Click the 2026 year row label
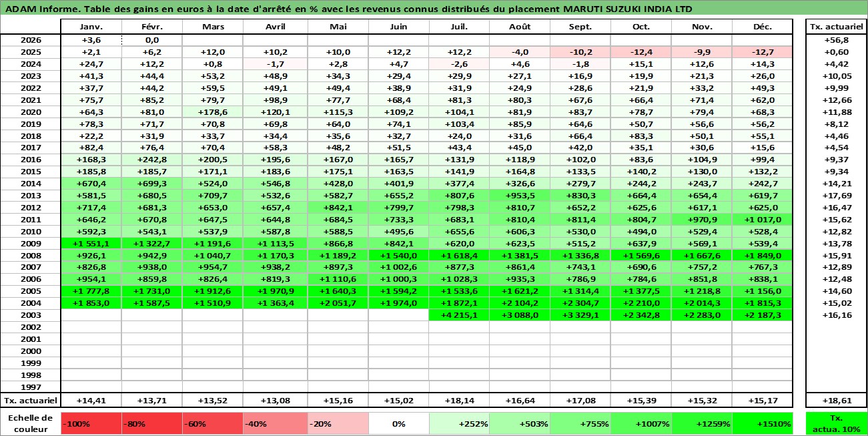Image resolution: width=868 pixels, height=436 pixels. click(30, 40)
